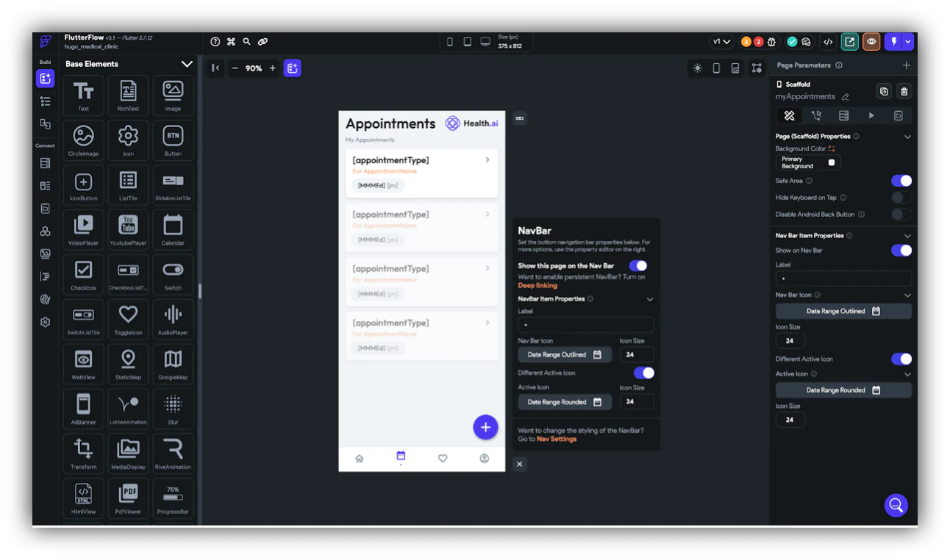Toggle Different Active Icon in right panel
Screen dimensions: 950x560
point(901,359)
